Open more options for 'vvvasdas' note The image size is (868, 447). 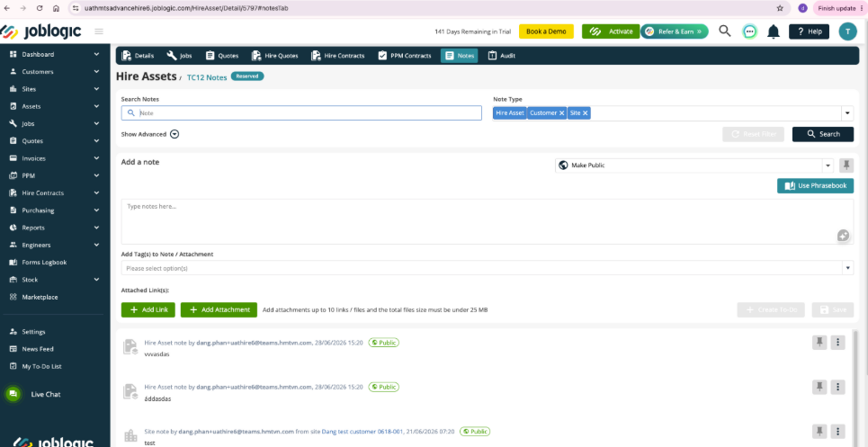pos(838,343)
